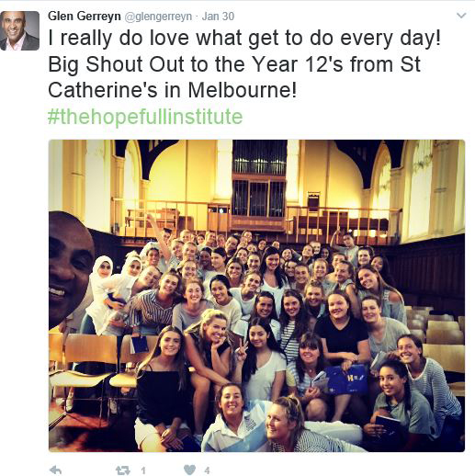This screenshot has width=475, height=476.
Task: Like the tweet with the heart icon
Action: point(189,470)
